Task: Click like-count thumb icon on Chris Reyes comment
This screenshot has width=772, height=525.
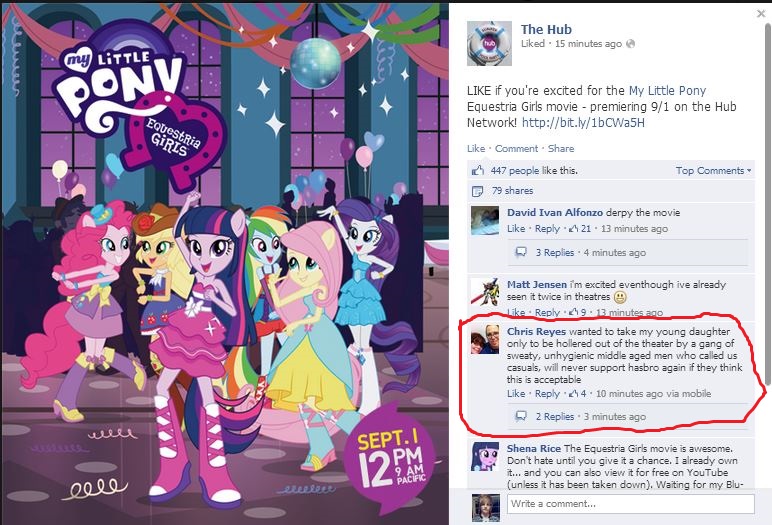Action: pos(573,394)
